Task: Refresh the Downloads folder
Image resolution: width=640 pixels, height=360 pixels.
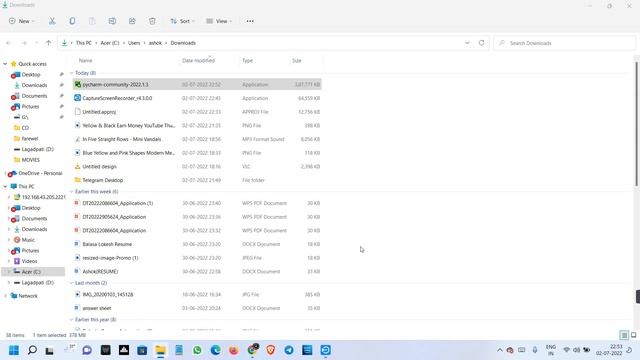Action: pyautogui.click(x=481, y=43)
